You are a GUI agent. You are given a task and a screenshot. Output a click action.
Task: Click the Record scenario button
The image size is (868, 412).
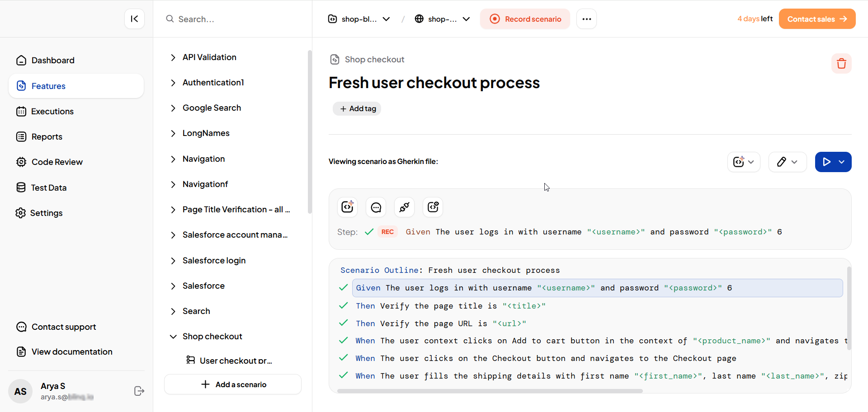point(525,19)
